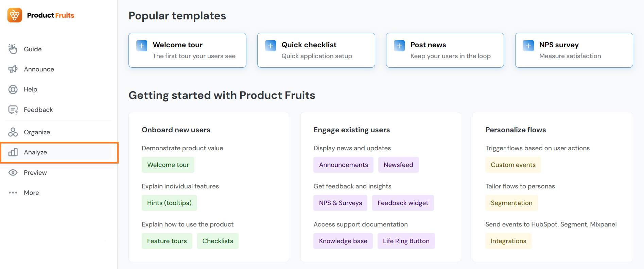Go to Hints (tooltips)

[x=169, y=203]
